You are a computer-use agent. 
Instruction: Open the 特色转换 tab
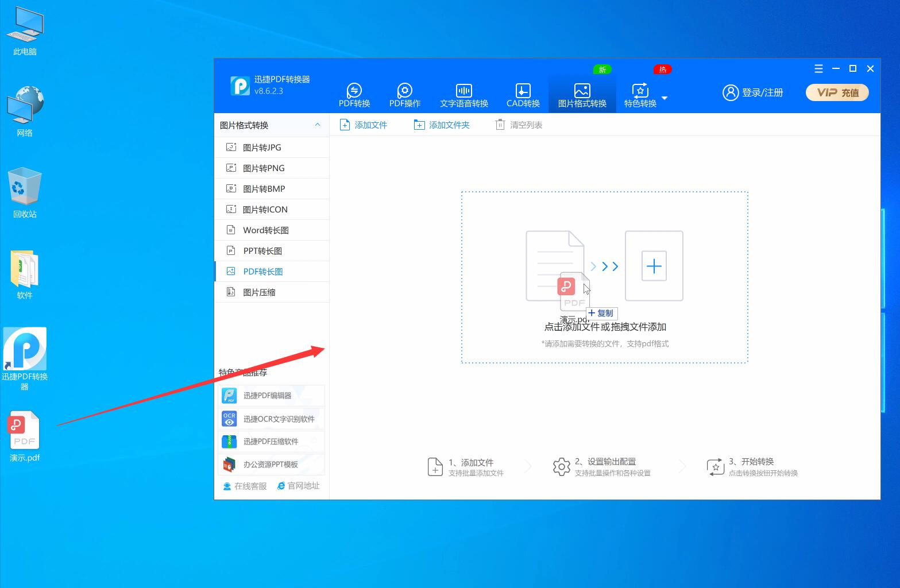640,95
